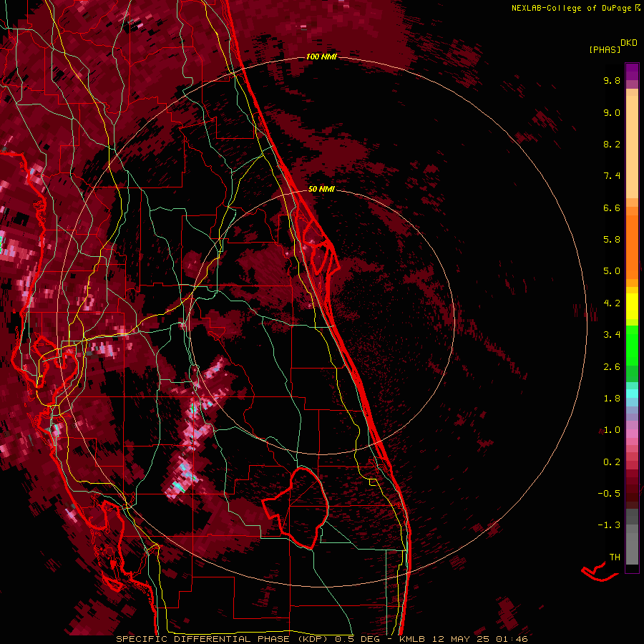644x644 pixels.
Task: Click the 1.0 scale value
Action: (x=612, y=430)
